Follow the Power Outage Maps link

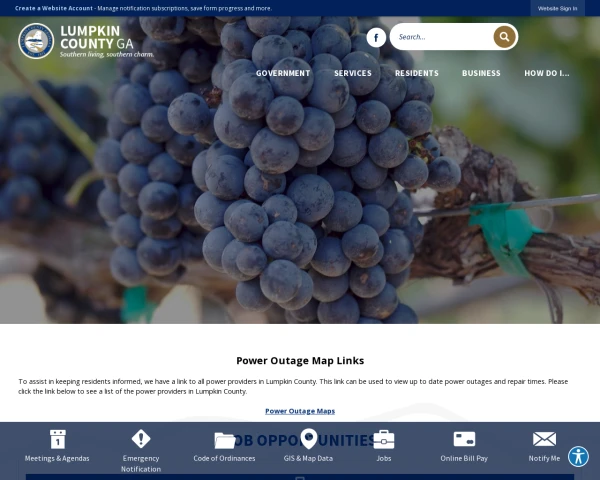point(300,411)
